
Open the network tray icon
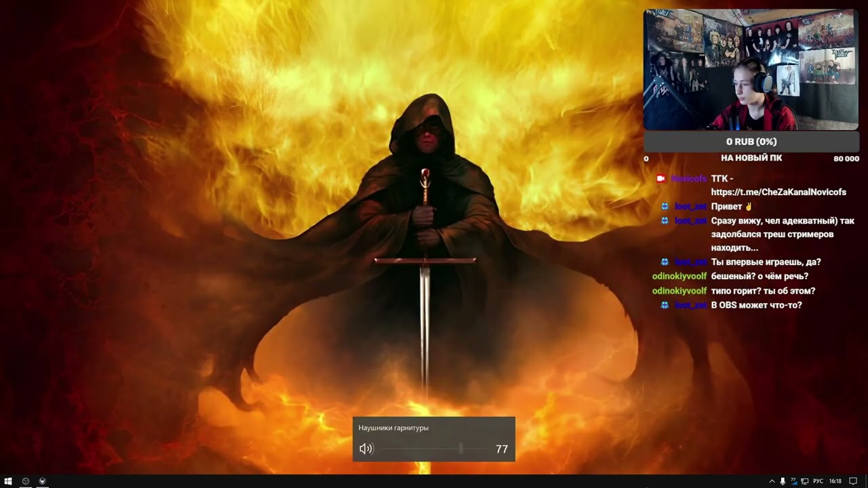pos(804,481)
